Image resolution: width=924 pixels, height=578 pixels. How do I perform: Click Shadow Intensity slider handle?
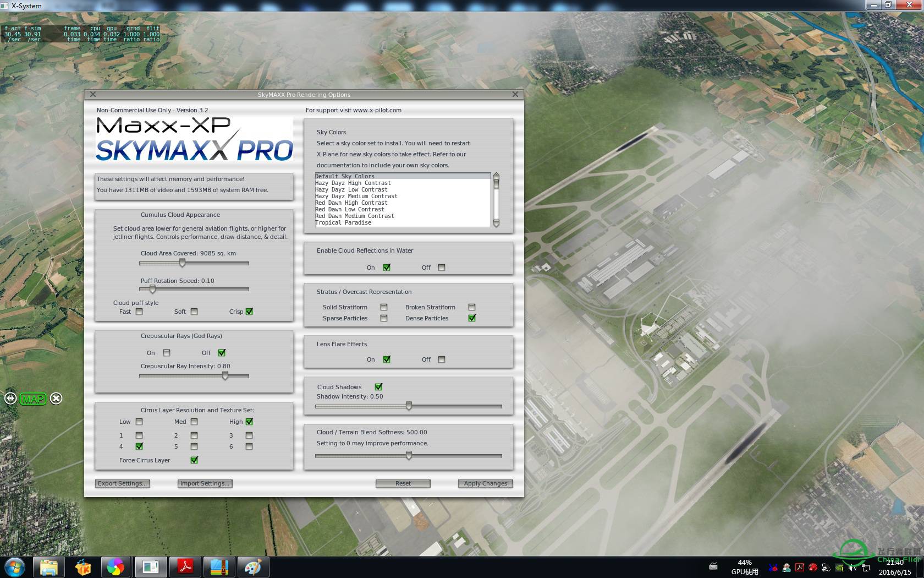409,406
